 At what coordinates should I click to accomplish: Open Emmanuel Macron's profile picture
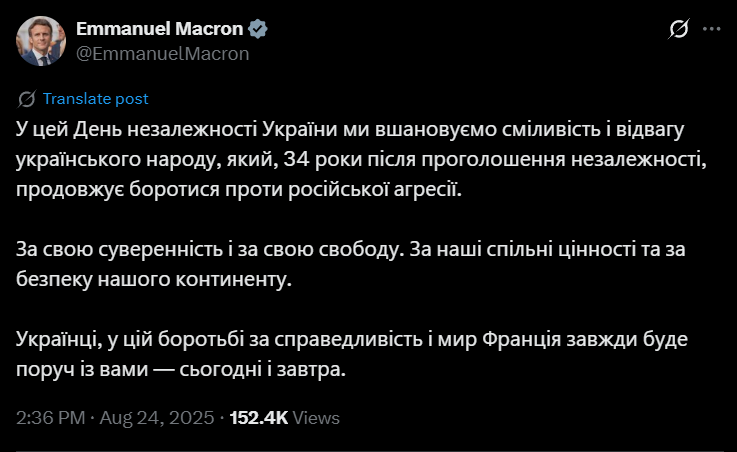click(40, 41)
